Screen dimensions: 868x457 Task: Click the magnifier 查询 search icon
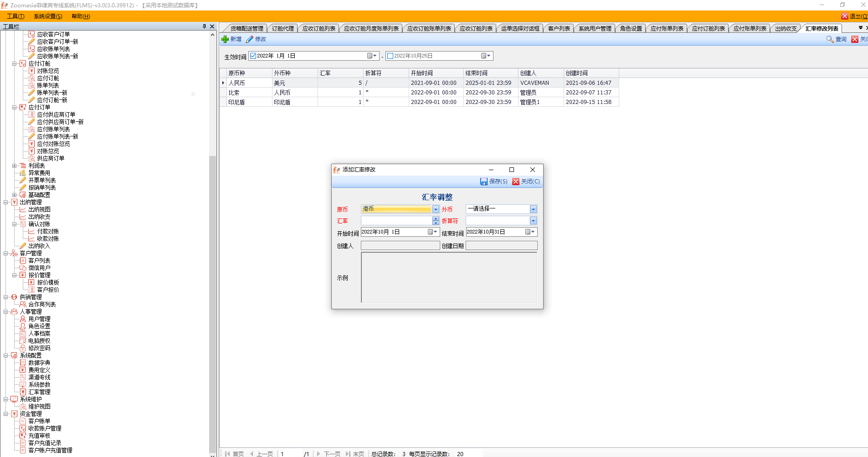pyautogui.click(x=830, y=39)
